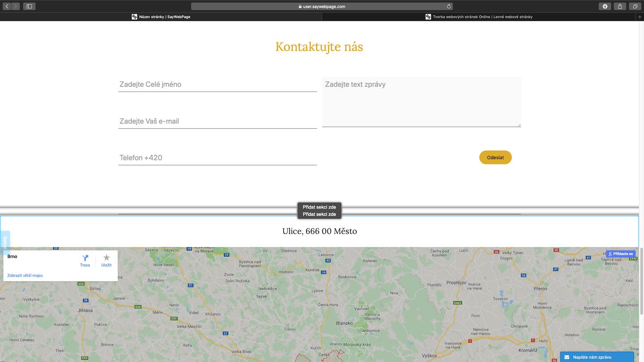Open the Safari downloads list
The image size is (644, 362).
(605, 6)
